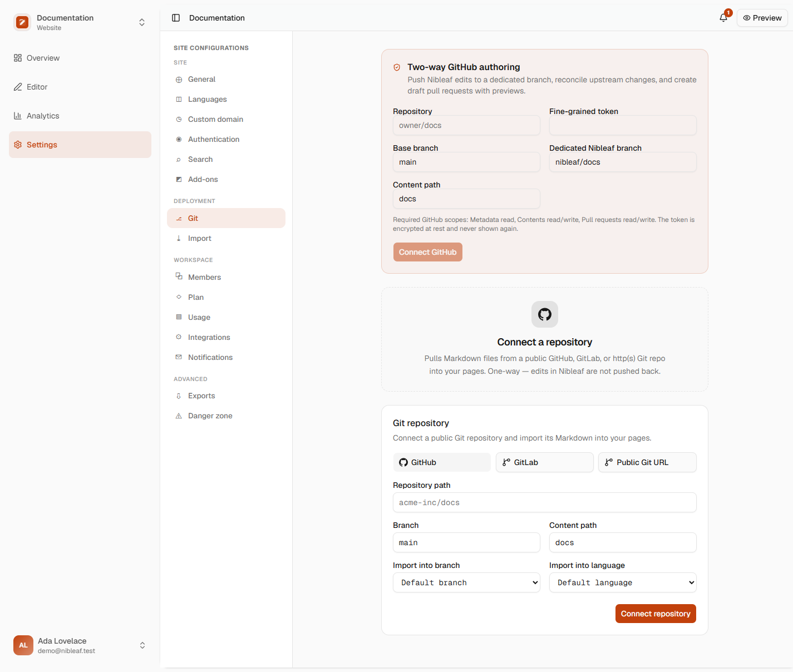Focus the Dedicated Nibleaf branch field
The image size is (793, 672).
(x=623, y=162)
